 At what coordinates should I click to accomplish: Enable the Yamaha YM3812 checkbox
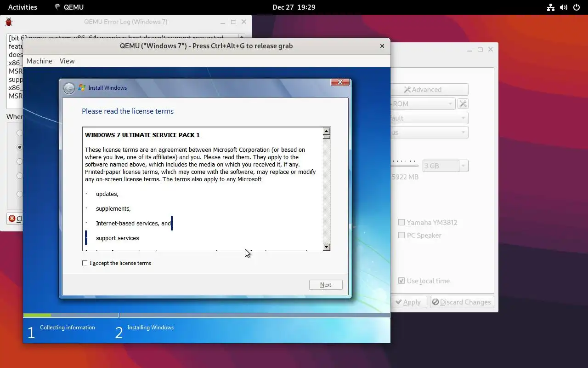click(401, 222)
